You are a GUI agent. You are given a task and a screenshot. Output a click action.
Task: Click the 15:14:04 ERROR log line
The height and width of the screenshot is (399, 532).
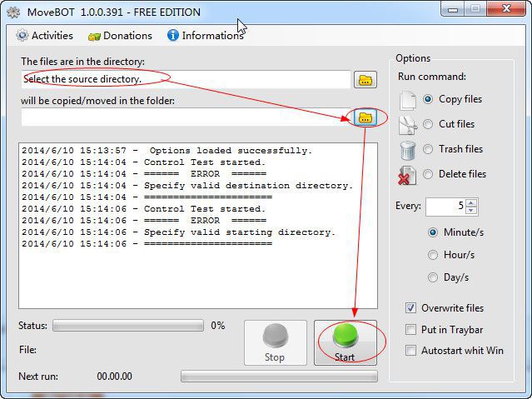pyautogui.click(x=144, y=174)
